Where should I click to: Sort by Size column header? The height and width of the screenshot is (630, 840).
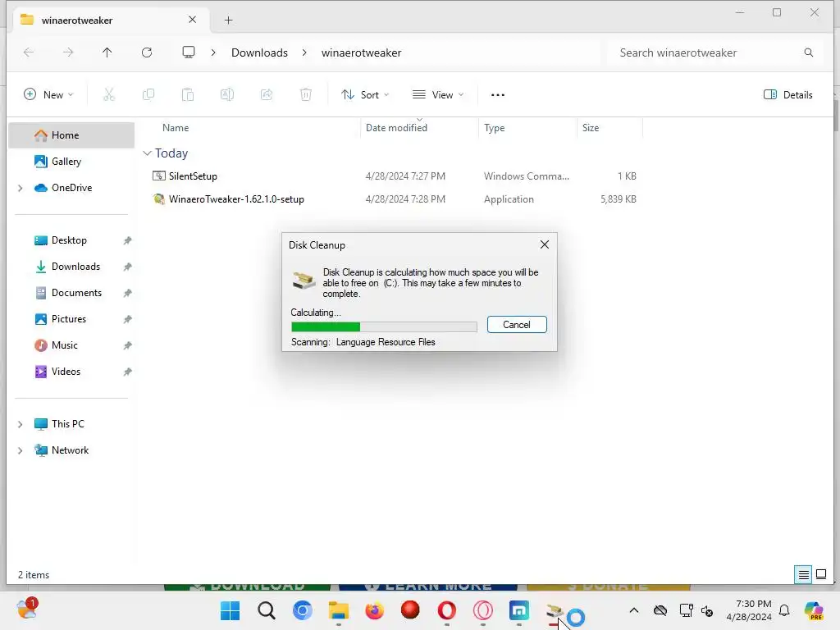591,127
